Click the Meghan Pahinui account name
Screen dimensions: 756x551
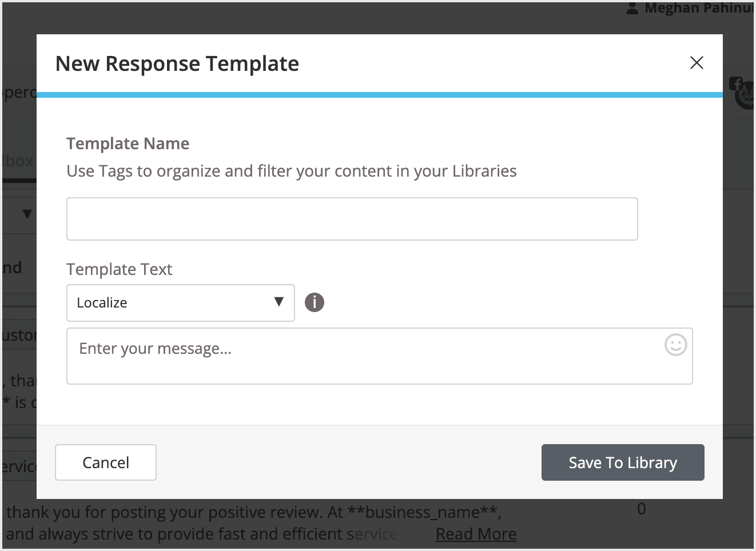pos(699,9)
